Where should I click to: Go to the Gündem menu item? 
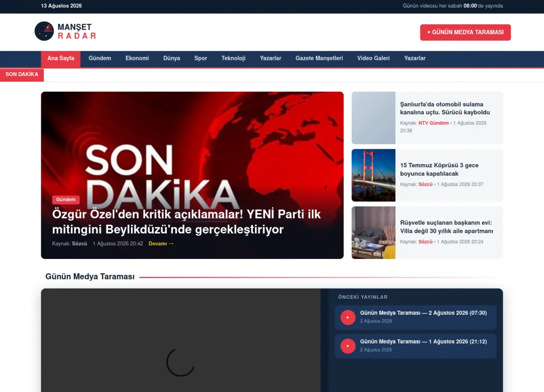100,58
